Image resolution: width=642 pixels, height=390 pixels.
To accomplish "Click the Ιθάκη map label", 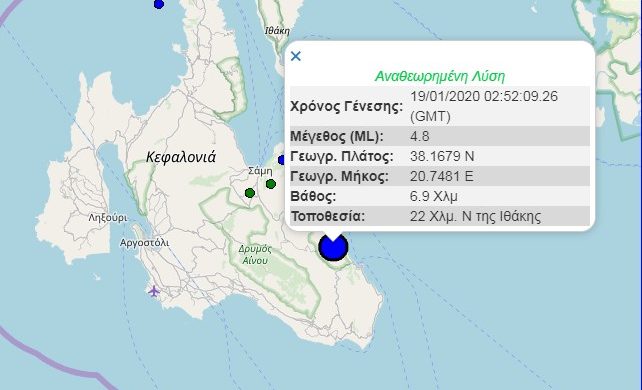I will [x=277, y=31].
